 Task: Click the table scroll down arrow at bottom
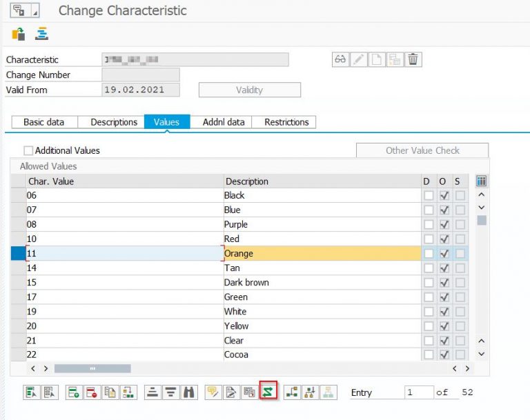click(481, 354)
